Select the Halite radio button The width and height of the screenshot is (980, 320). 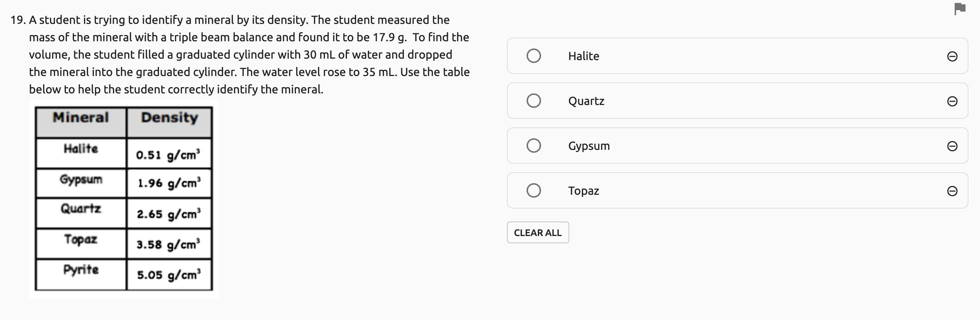point(533,56)
